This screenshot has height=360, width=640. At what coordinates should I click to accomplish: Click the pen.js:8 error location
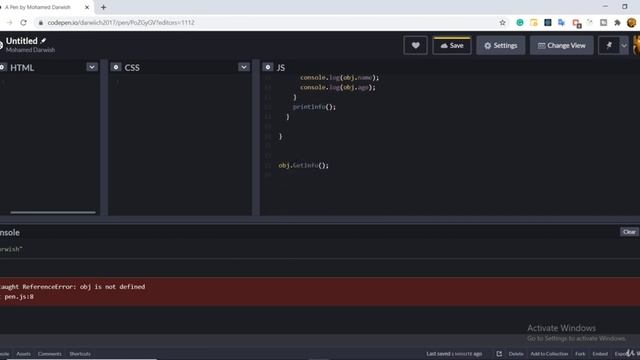coord(19,297)
